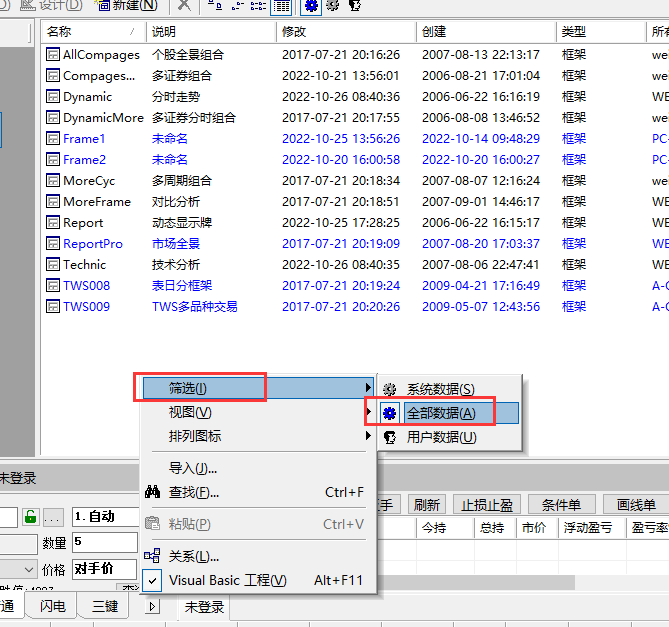The image size is (669, 627).
Task: Select the MoreFrame frame icon
Action: coord(52,201)
